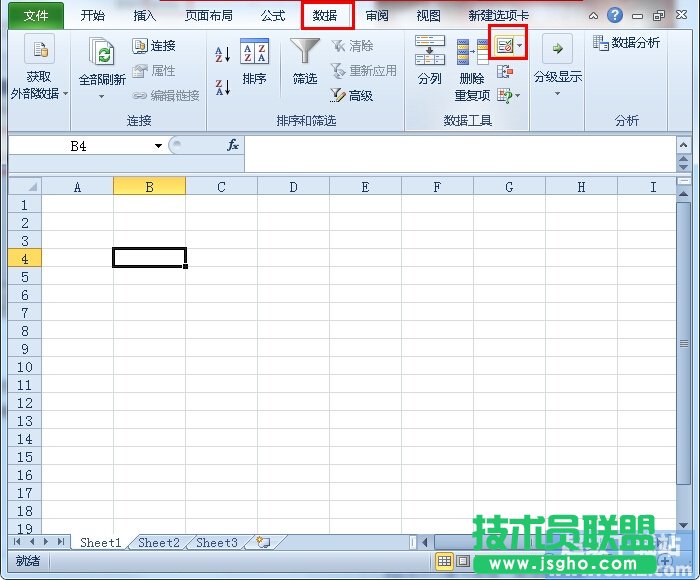Expand the formula bar chevron
This screenshot has width=700, height=580.
coord(683,145)
